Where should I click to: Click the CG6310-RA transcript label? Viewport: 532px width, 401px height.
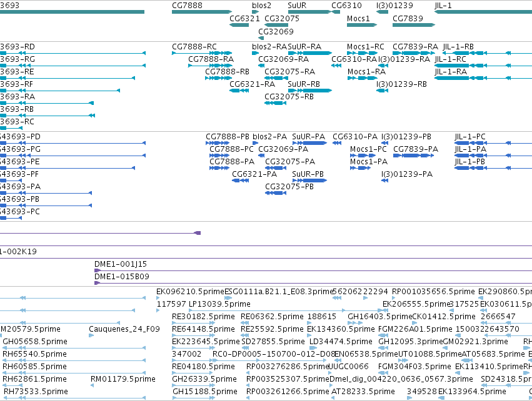(x=354, y=59)
